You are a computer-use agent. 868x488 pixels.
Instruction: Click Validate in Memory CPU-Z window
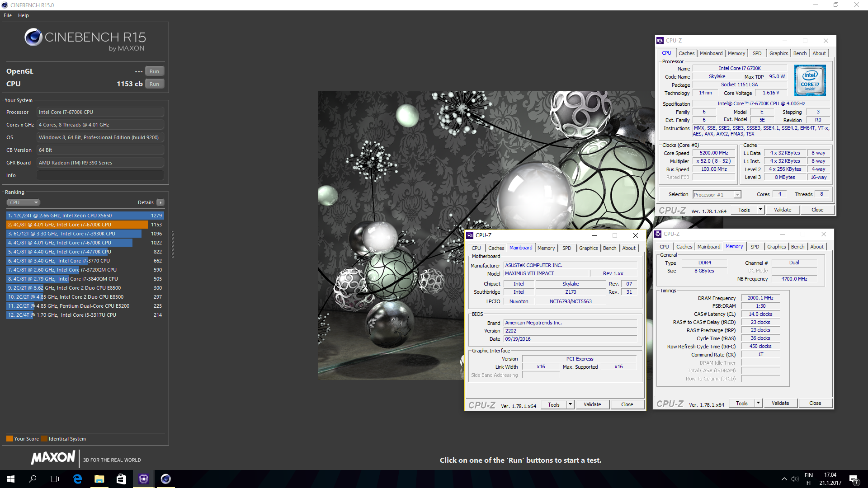coord(780,404)
